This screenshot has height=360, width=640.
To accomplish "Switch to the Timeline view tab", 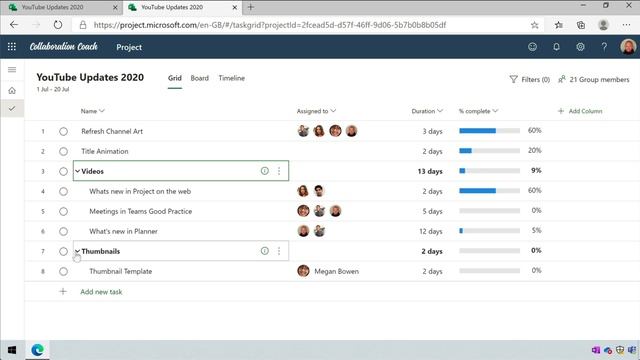I will click(x=231, y=78).
